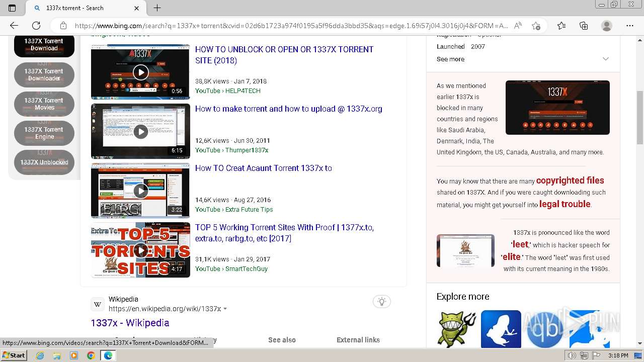Click the address bar URL
This screenshot has height=362, width=644.
291,26
